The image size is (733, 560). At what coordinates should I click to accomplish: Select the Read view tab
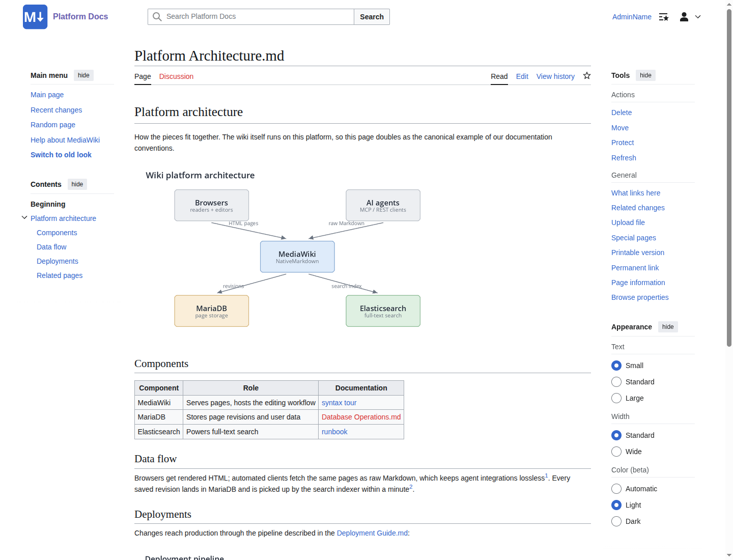[x=499, y=76]
